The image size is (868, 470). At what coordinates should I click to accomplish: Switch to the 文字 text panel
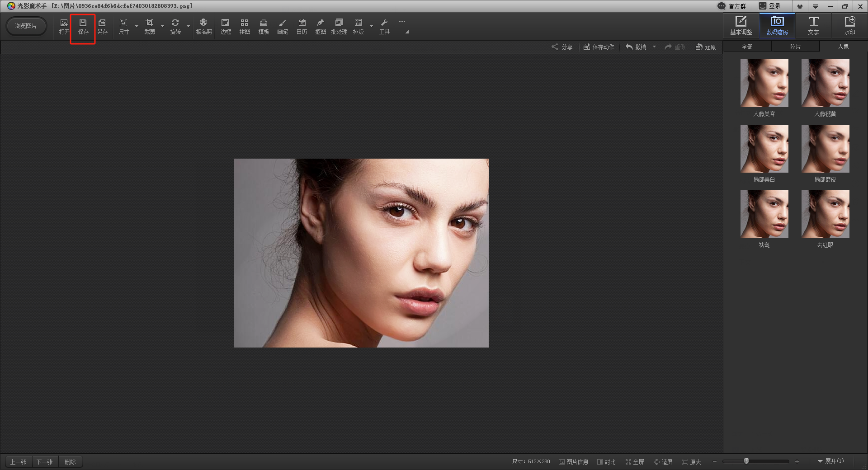click(813, 26)
